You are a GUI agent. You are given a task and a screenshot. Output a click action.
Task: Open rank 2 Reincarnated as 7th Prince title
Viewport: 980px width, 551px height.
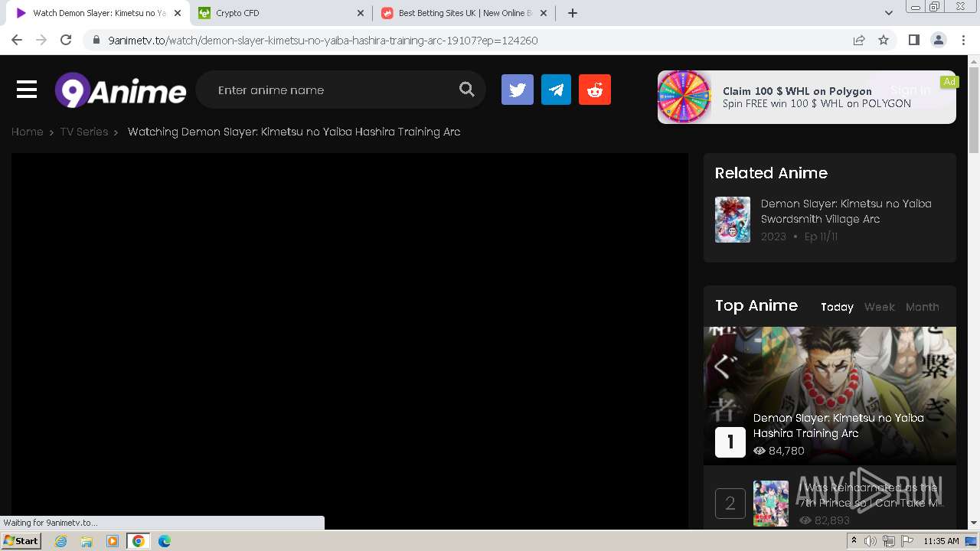870,495
